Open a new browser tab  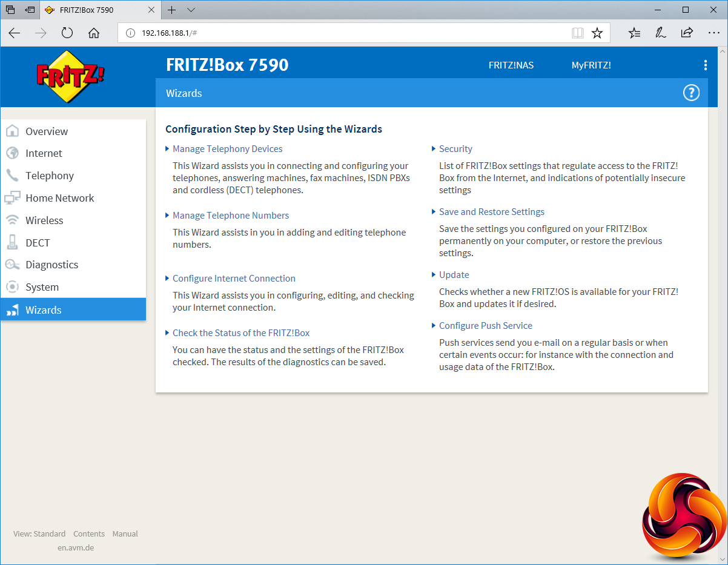(x=172, y=10)
